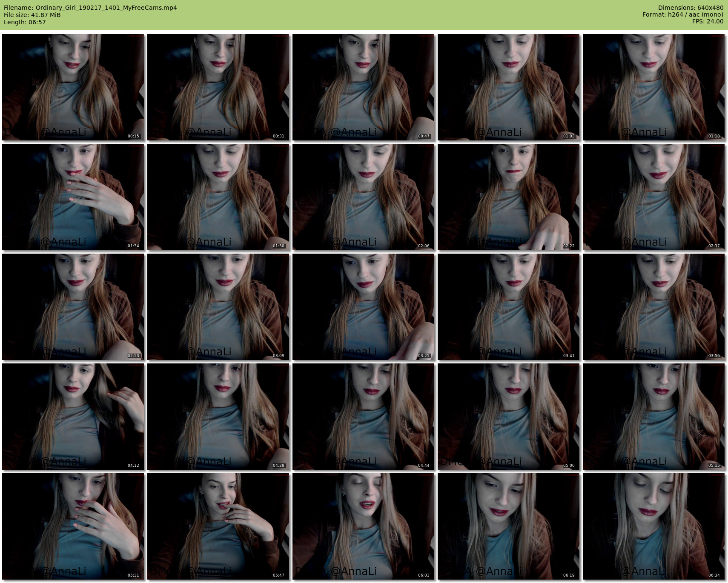Open the preview frame at 06:19
The width and height of the screenshot is (728, 583).
click(508, 526)
